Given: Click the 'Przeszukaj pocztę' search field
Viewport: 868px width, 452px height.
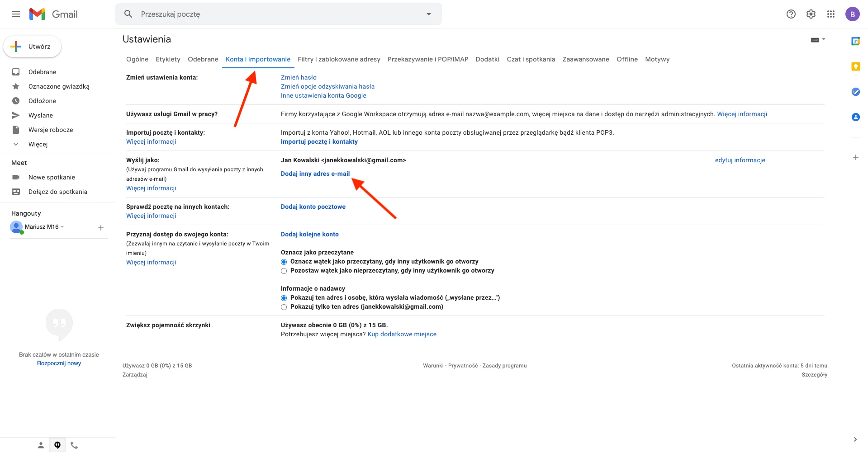Looking at the screenshot, I should point(271,14).
